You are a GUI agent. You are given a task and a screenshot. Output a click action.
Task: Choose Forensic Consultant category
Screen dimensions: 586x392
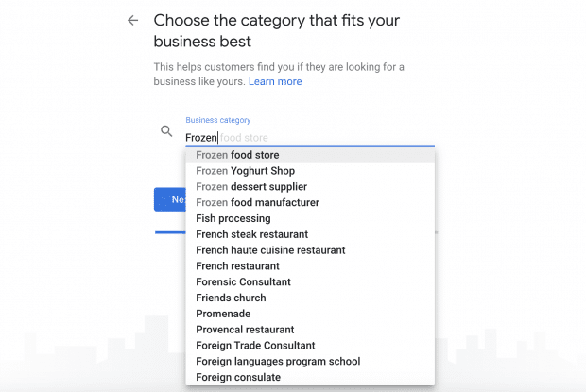(243, 282)
